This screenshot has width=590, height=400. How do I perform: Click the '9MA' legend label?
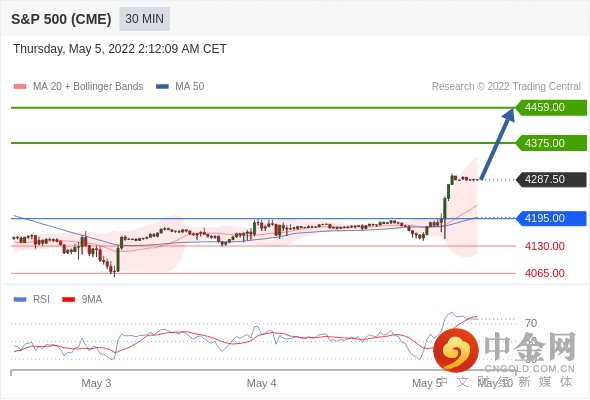click(92, 300)
